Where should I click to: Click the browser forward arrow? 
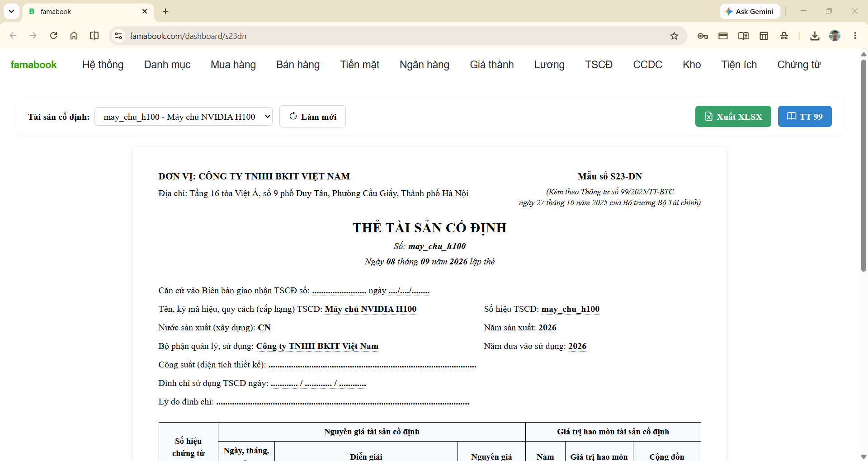[33, 36]
